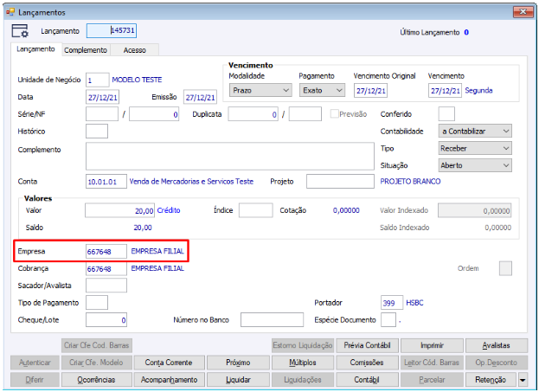Click the Sacador/Avalista field
The image size is (539, 392).
[x=106, y=286]
